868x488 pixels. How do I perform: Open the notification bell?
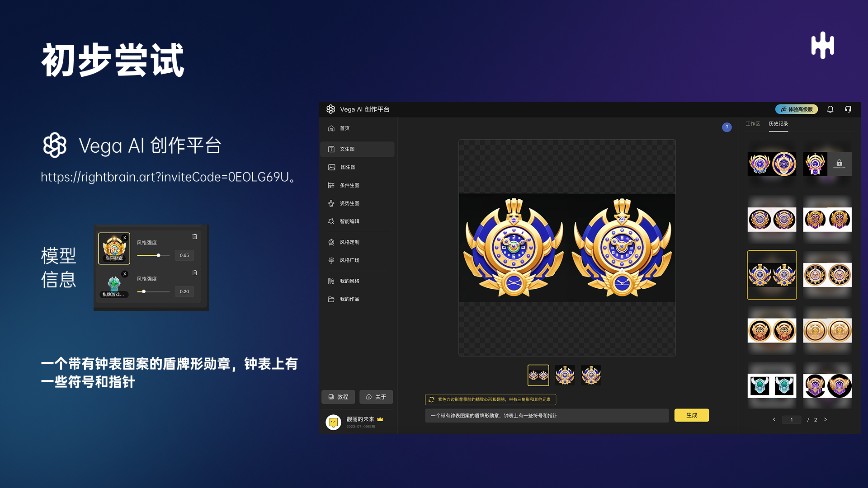(x=830, y=109)
